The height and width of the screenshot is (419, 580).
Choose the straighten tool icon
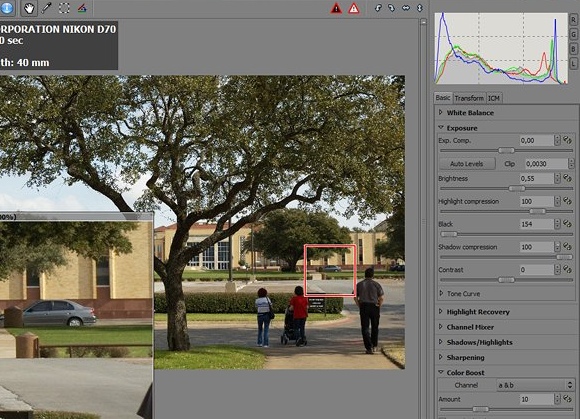[x=82, y=8]
